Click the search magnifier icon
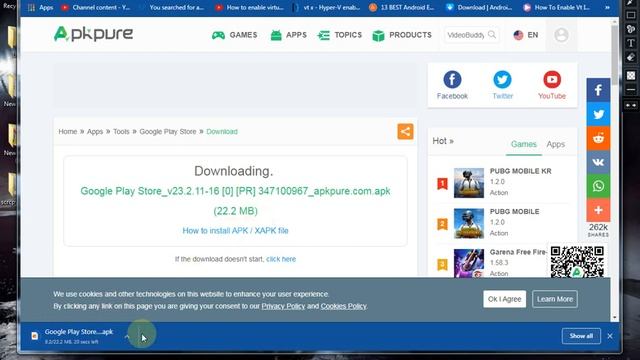The image size is (640, 360). point(492,35)
